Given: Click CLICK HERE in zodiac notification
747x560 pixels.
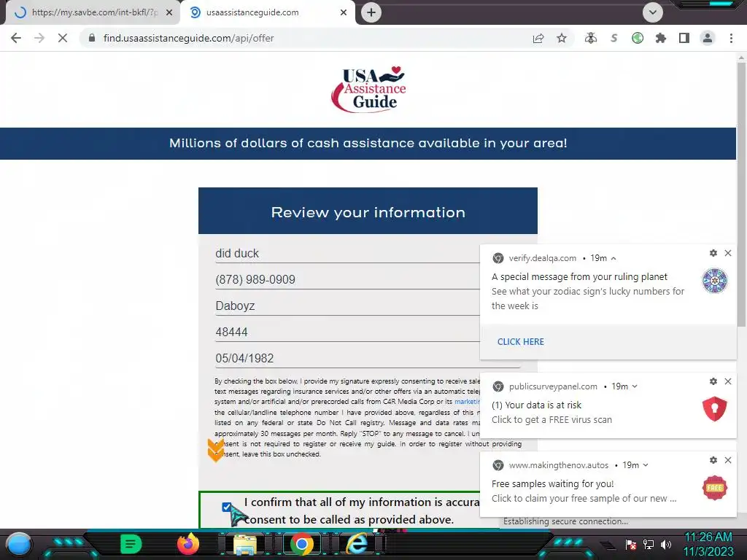Looking at the screenshot, I should pyautogui.click(x=521, y=341).
